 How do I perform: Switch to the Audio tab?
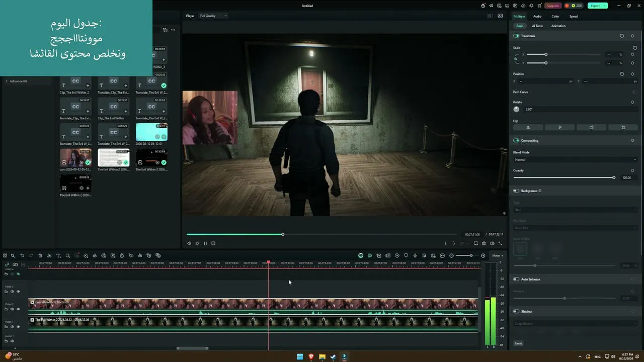pyautogui.click(x=537, y=17)
